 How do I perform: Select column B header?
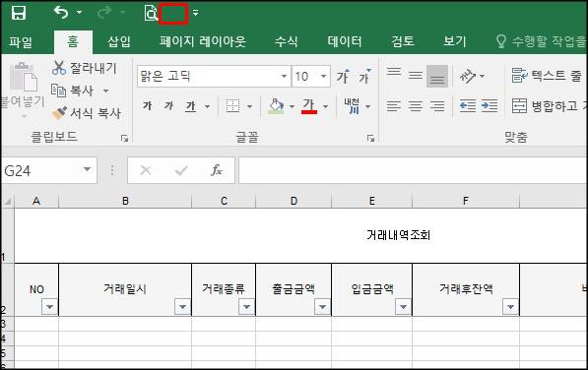(x=125, y=201)
